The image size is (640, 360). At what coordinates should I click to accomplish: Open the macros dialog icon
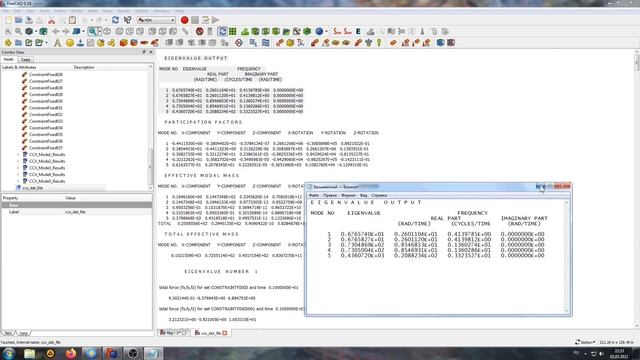click(x=205, y=20)
